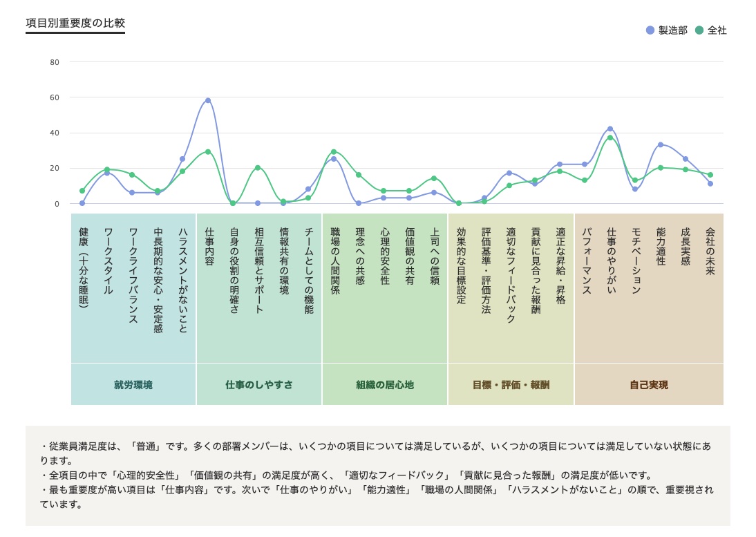The image size is (756, 537).
Task: Toggle the 全社 legend series
Action: [710, 30]
